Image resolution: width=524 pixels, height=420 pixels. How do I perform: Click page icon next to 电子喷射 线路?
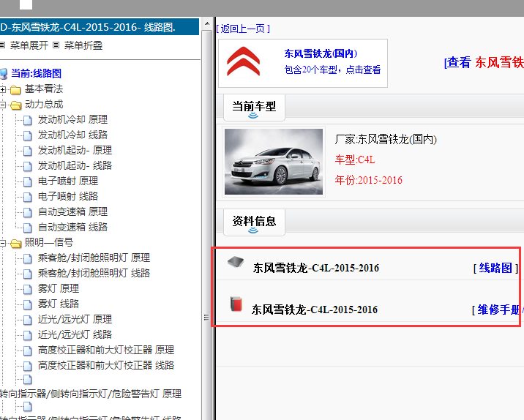[28, 197]
